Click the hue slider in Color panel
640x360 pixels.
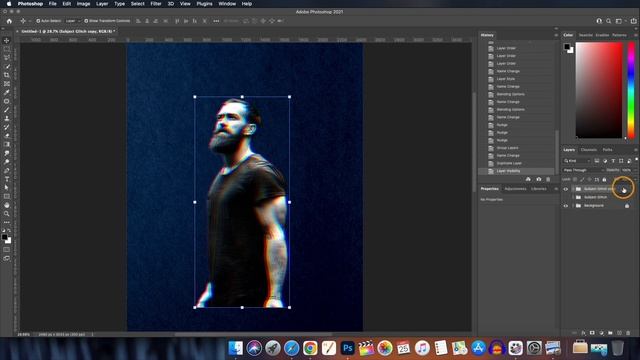coord(631,90)
